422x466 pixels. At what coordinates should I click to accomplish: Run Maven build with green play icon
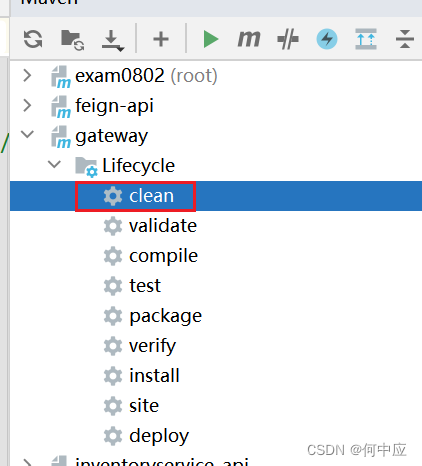point(211,39)
